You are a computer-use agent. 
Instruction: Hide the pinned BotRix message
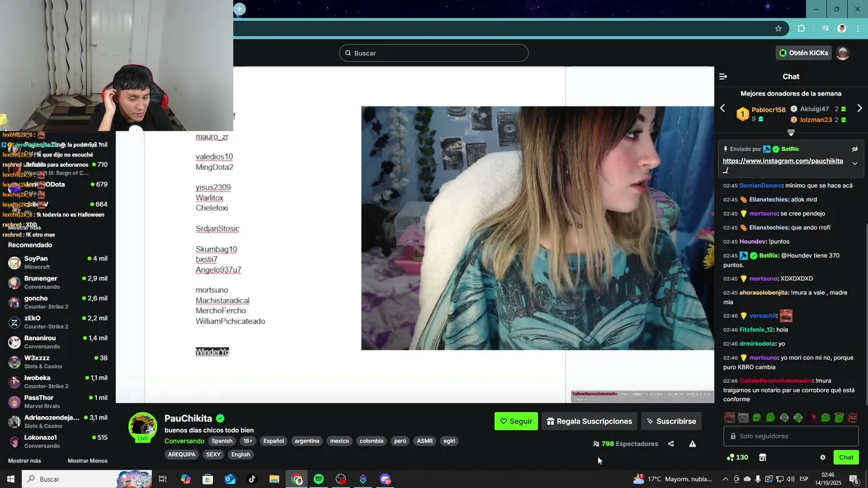pos(855,149)
